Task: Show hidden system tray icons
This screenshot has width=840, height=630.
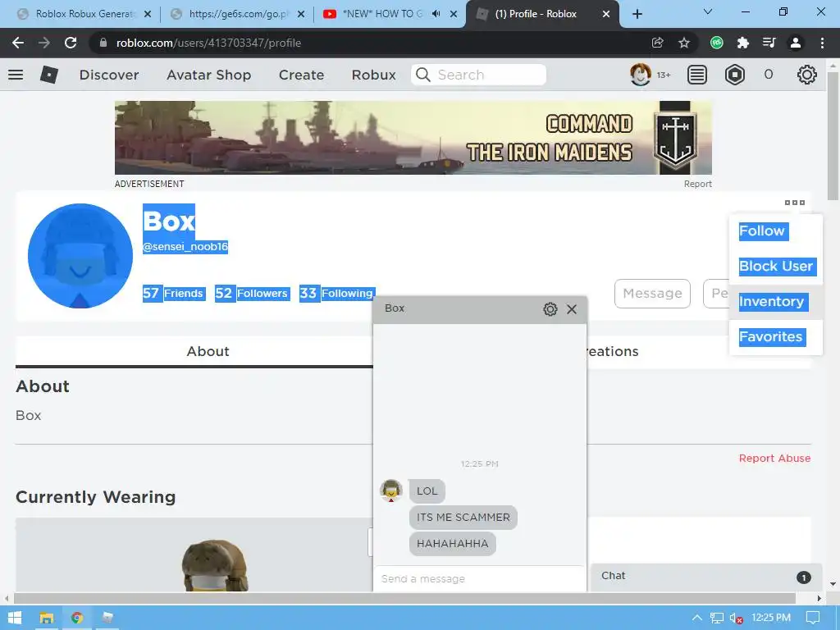Action: click(x=697, y=618)
